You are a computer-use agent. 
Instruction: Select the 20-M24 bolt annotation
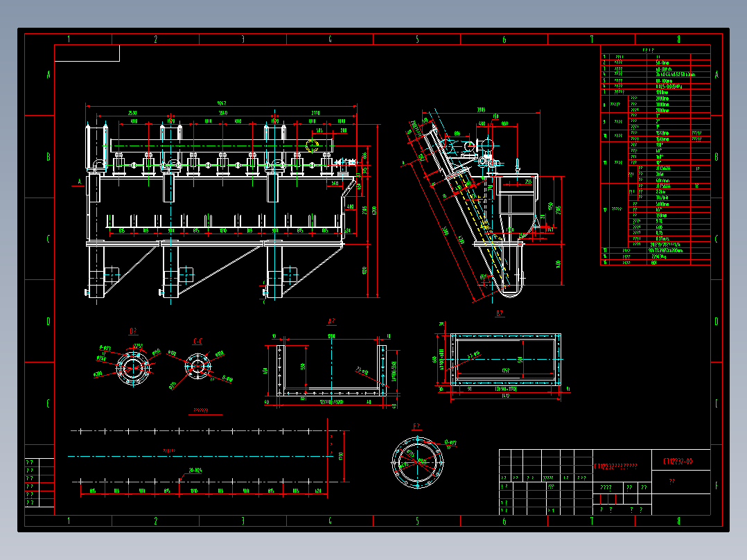tap(195, 470)
